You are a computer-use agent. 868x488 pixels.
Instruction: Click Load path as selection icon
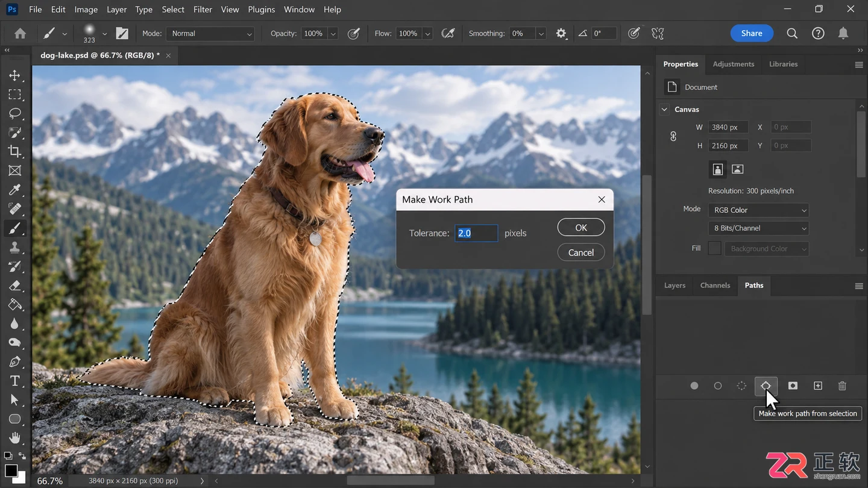[741, 386]
